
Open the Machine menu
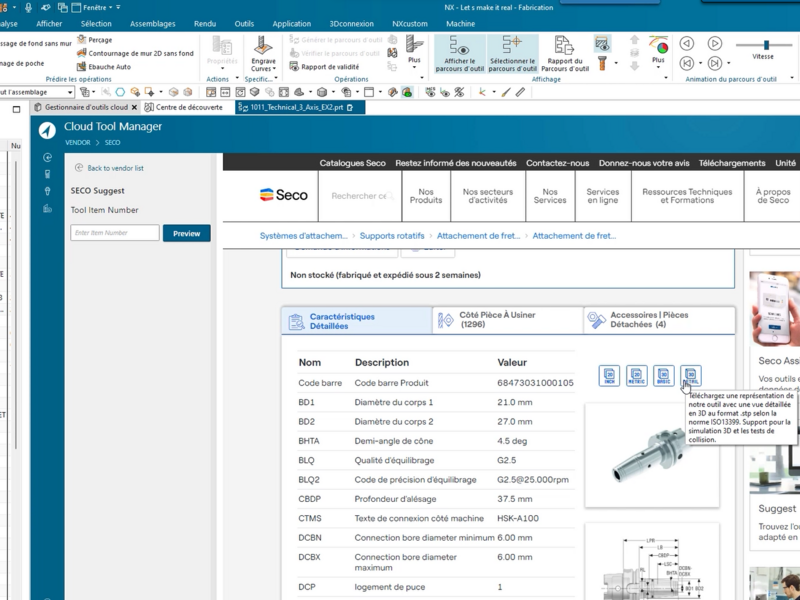pyautogui.click(x=460, y=23)
